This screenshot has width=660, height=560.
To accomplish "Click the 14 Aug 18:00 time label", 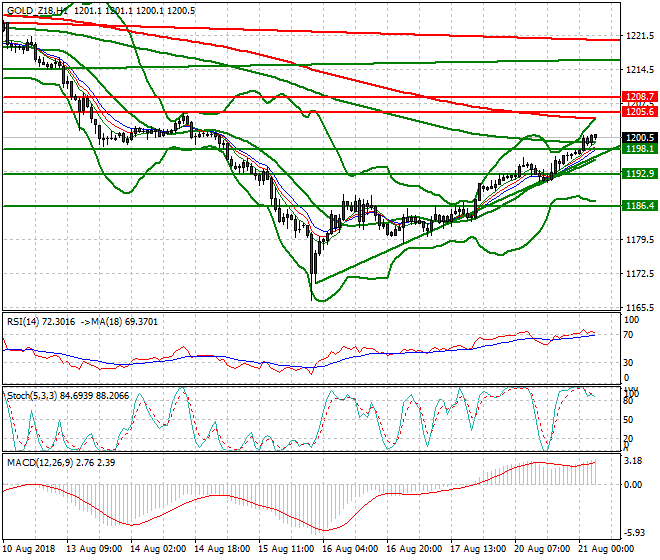I will [x=222, y=549].
